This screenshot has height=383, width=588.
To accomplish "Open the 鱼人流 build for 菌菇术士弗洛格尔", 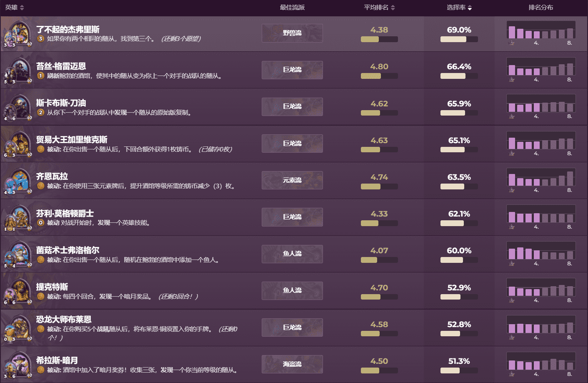I will click(292, 254).
